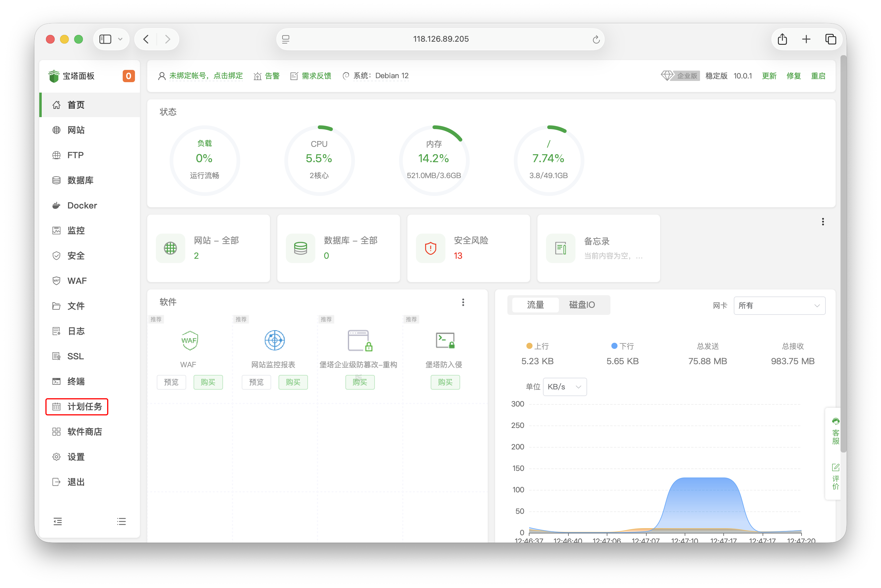The height and width of the screenshot is (588, 881).
Task: Click the 购买 button under WAF
Action: [208, 382]
